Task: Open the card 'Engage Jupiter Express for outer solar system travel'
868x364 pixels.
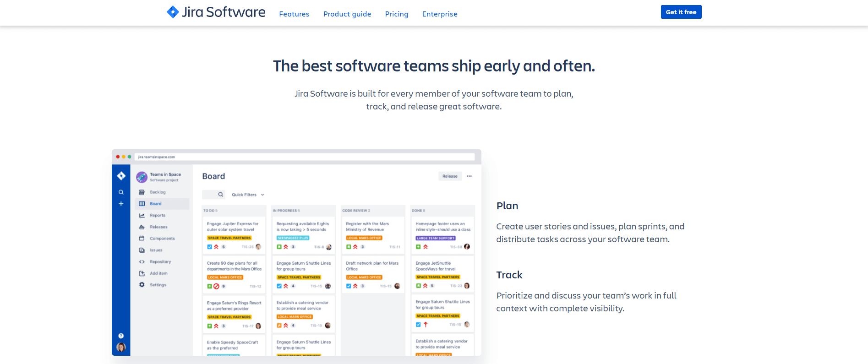Action: click(x=234, y=235)
